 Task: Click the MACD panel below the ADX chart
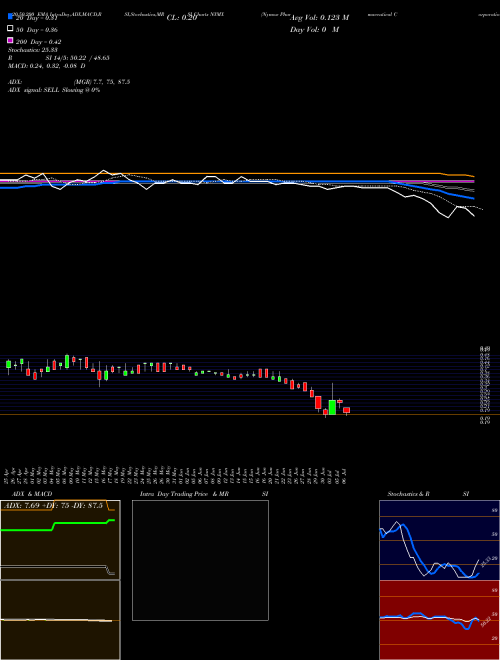(60, 620)
